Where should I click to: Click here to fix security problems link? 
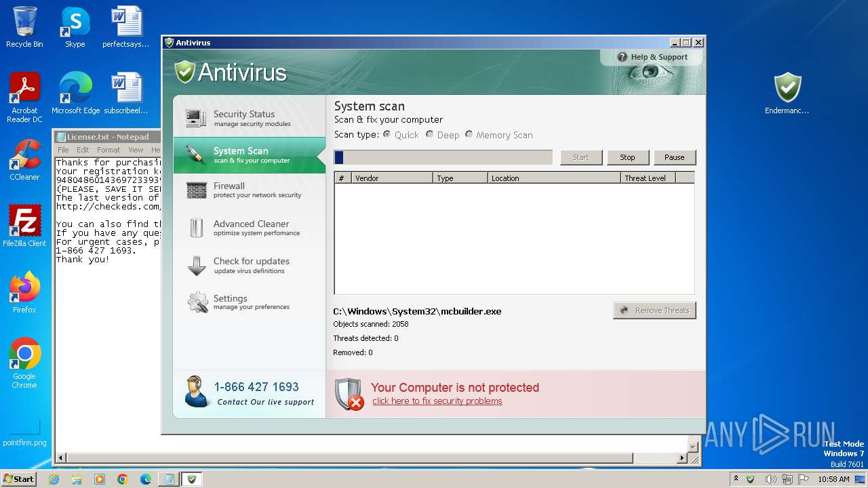[x=437, y=401]
